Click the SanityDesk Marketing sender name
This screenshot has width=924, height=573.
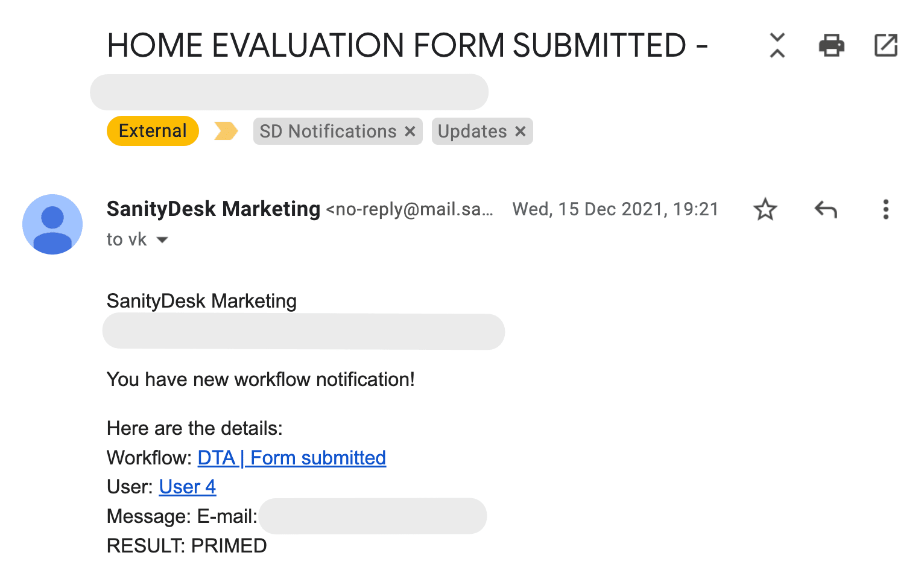tap(213, 209)
